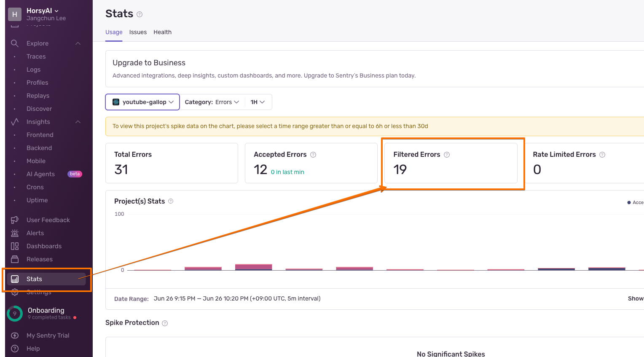Open the Dashboards grid icon

coord(15,246)
